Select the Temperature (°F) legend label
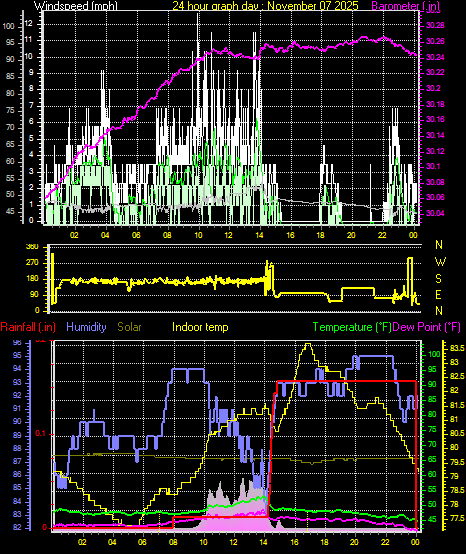The width and height of the screenshot is (466, 554). point(352,327)
